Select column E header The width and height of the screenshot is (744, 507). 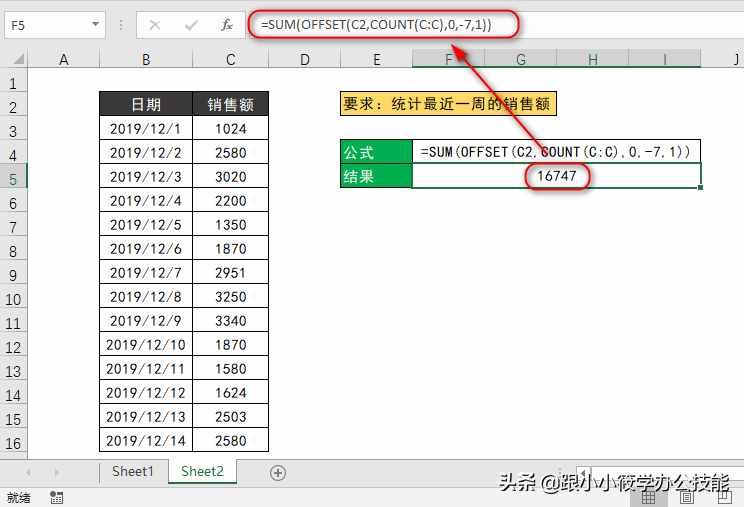click(x=376, y=59)
